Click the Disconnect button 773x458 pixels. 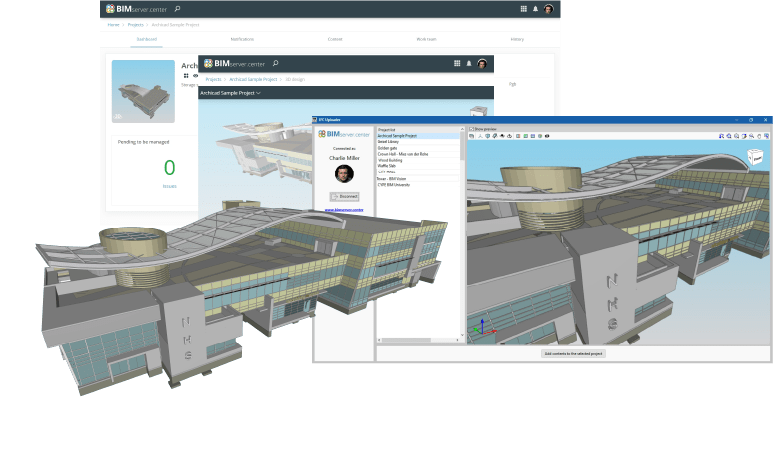[x=344, y=196]
